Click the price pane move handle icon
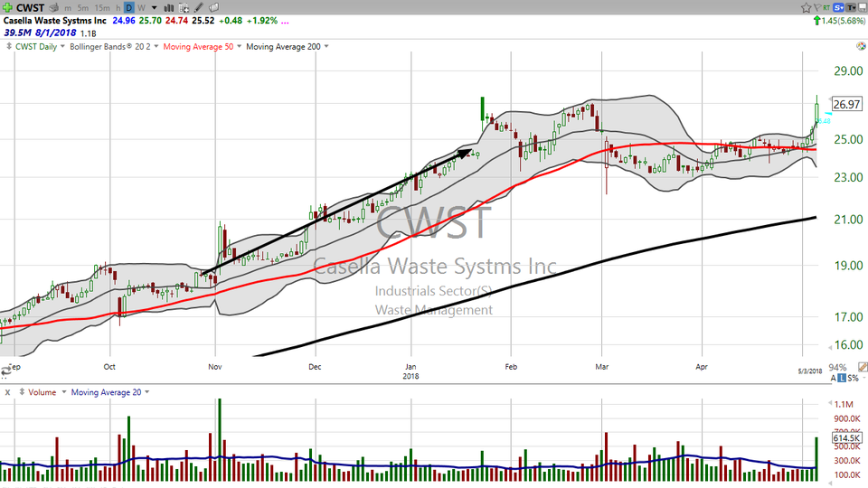The height and width of the screenshot is (488, 868). point(9,46)
